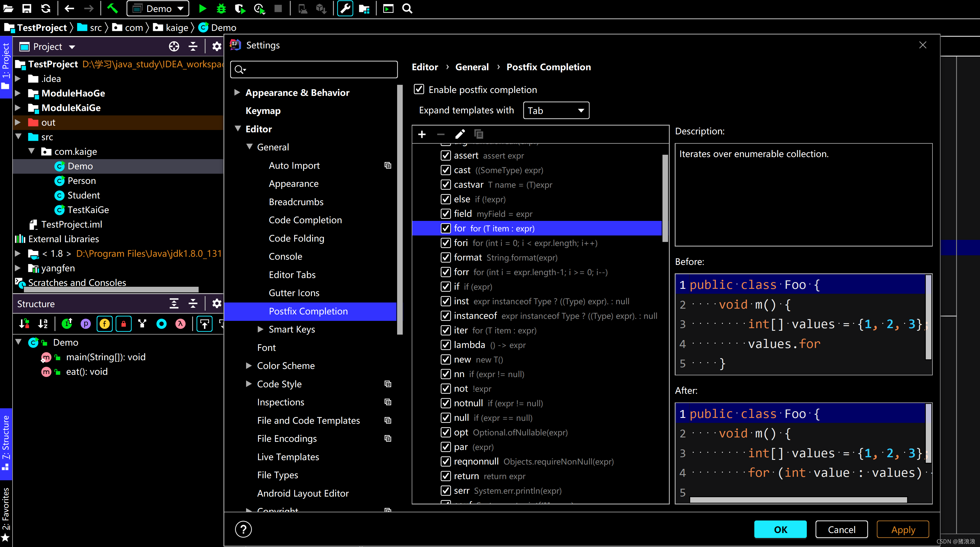Open Live Templates settings page
Viewport: 980px width, 547px height.
288,457
